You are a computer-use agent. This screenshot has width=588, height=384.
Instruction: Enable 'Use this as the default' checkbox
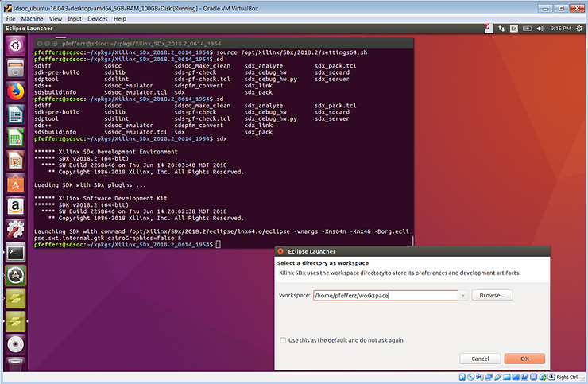[x=283, y=340]
